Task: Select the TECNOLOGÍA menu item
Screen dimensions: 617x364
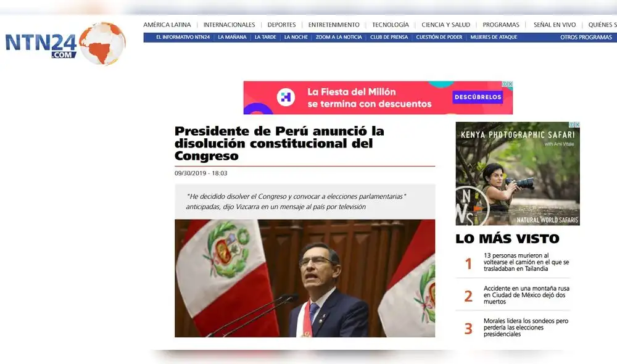Action: [x=389, y=25]
